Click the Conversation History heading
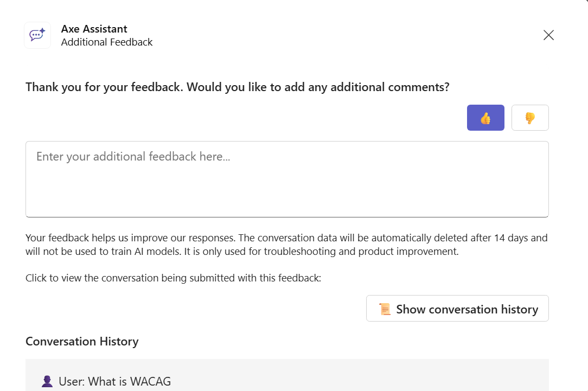Image resolution: width=588 pixels, height=391 pixels. click(82, 342)
